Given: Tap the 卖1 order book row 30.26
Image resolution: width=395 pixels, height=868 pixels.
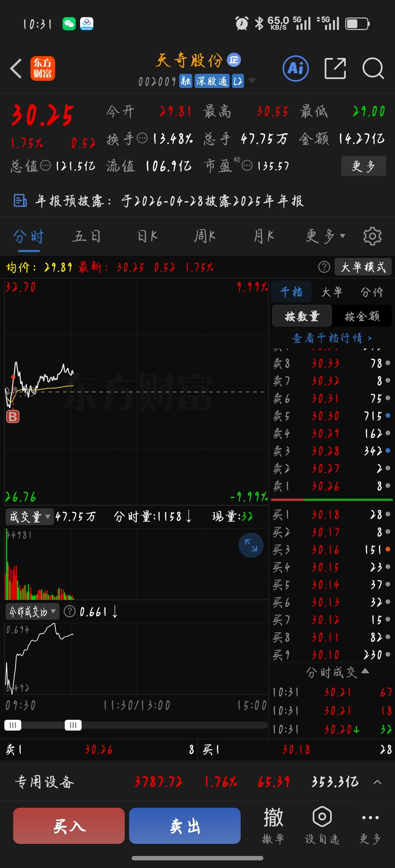Looking at the screenshot, I should click(332, 486).
